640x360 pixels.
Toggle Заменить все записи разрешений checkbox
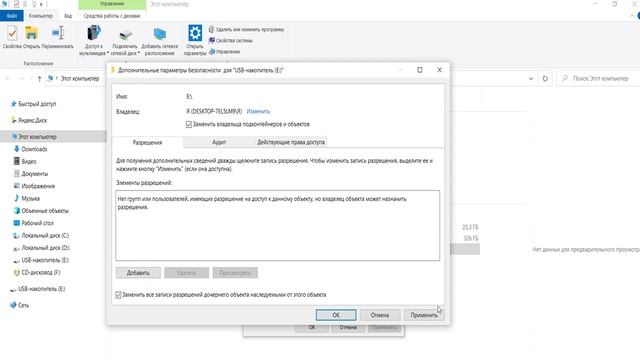(118, 295)
